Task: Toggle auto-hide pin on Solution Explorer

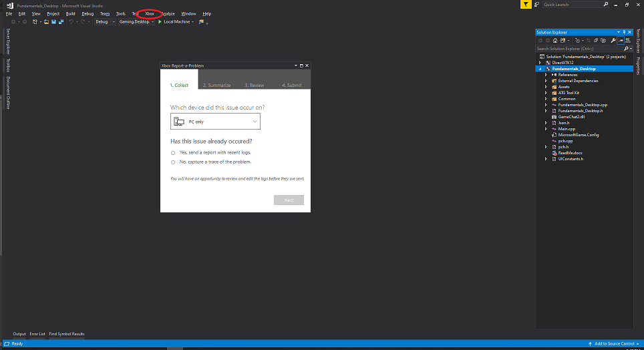Action: tap(624, 32)
